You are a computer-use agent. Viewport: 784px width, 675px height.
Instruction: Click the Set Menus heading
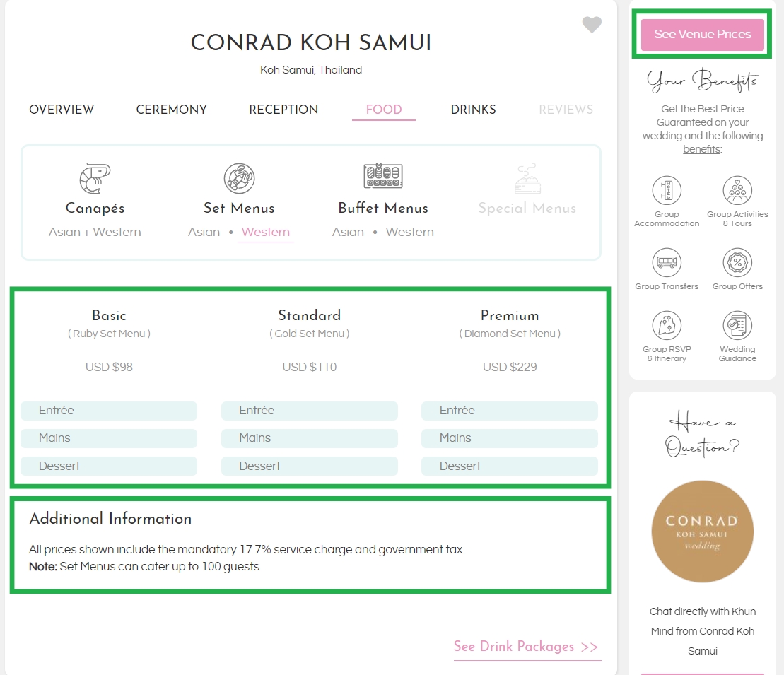click(239, 208)
